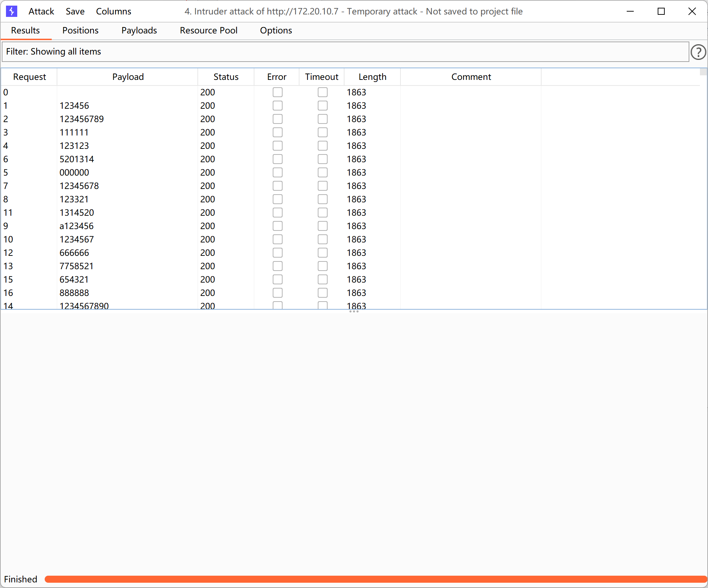
Task: Switch to the Positions tab
Action: coord(80,30)
